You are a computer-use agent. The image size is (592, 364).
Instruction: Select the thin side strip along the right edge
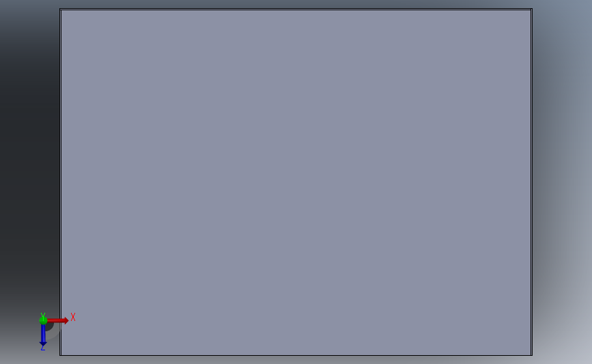(x=531, y=182)
